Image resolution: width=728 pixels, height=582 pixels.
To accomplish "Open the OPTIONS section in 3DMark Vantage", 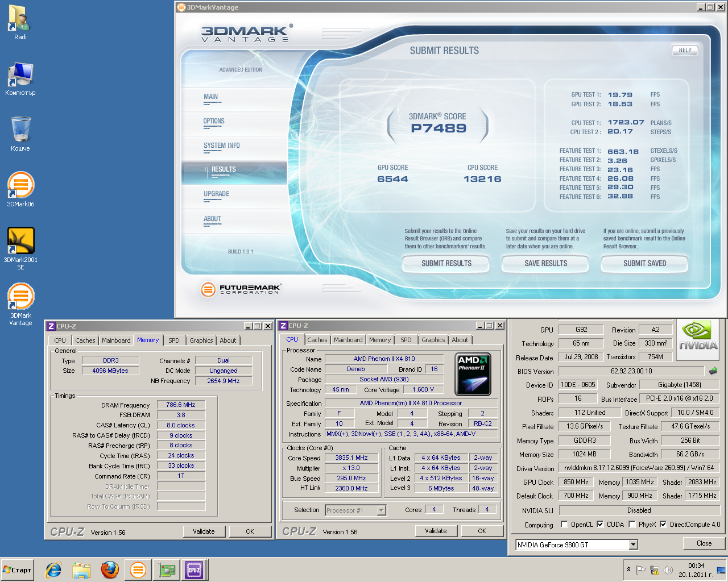I will point(214,122).
